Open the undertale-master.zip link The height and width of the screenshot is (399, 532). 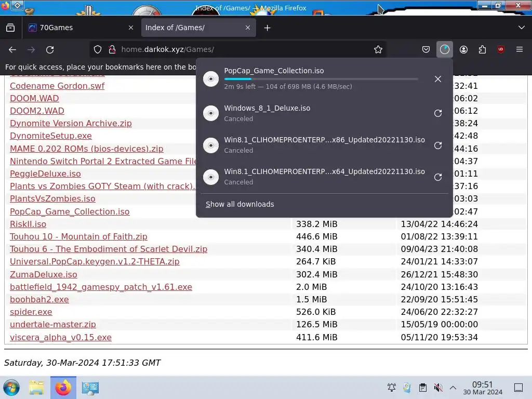pos(53,324)
